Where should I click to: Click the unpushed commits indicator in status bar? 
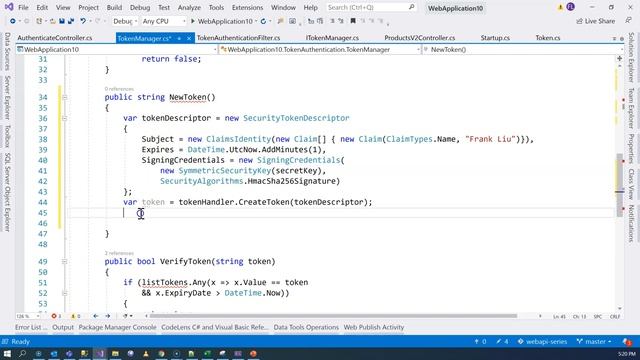pyautogui.click(x=480, y=342)
